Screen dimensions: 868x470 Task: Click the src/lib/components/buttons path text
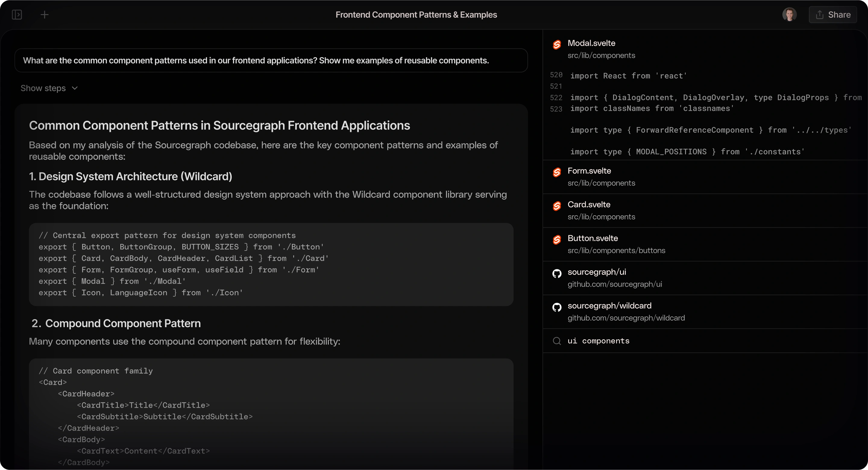pyautogui.click(x=616, y=251)
